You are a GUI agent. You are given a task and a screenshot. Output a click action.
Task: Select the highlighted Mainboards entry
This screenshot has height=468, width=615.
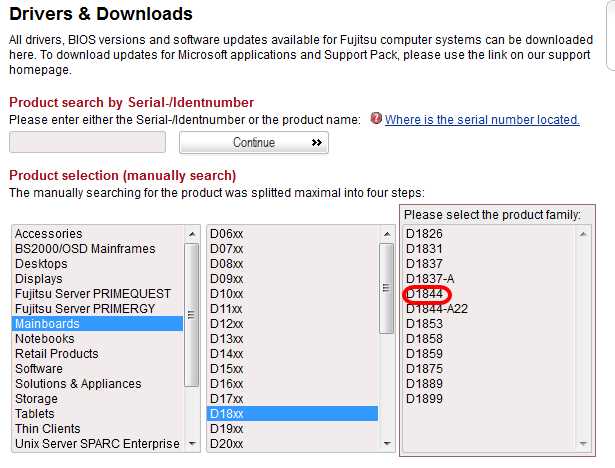point(97,324)
